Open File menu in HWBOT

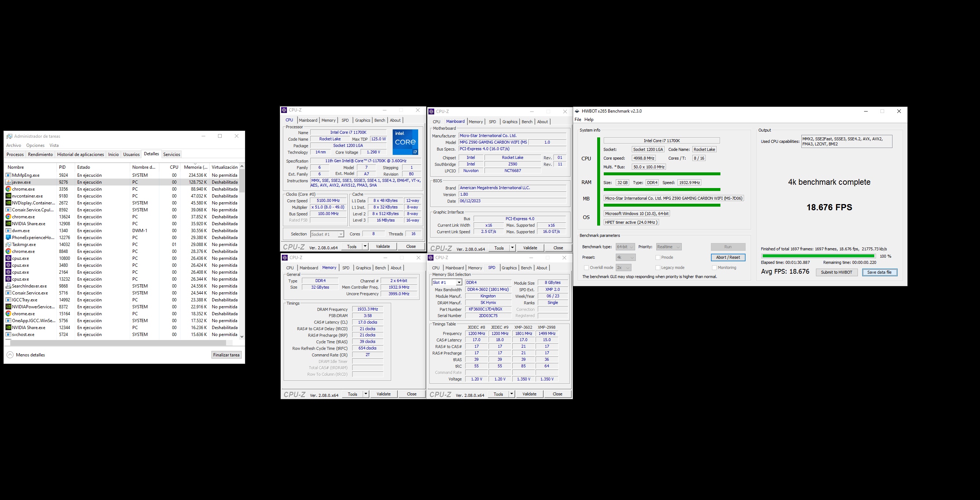click(577, 120)
